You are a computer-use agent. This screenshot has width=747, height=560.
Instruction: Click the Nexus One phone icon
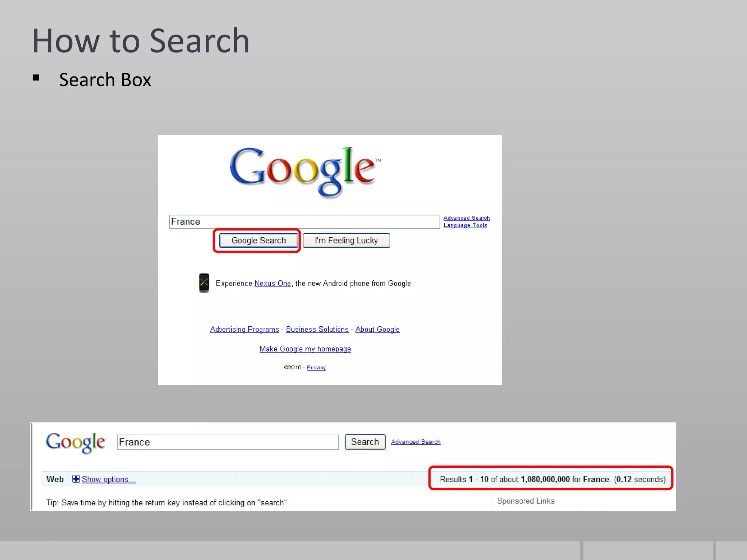coord(204,283)
